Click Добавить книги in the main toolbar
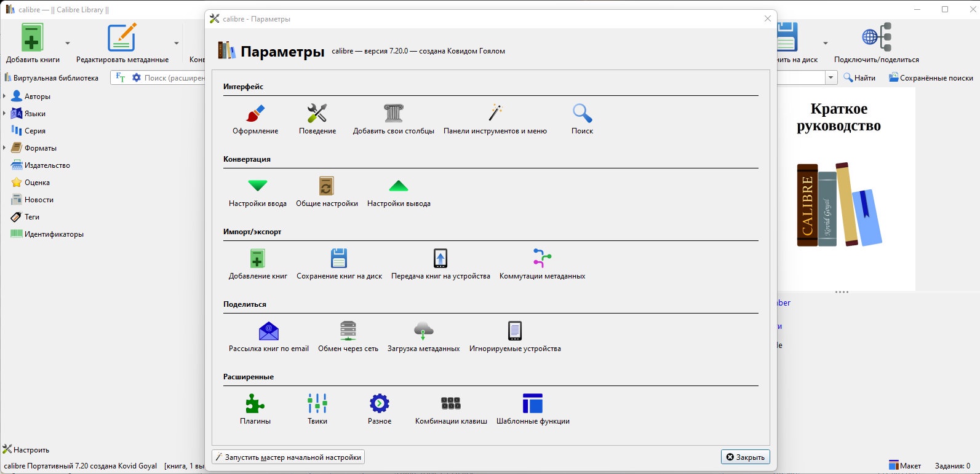 pos(33,43)
